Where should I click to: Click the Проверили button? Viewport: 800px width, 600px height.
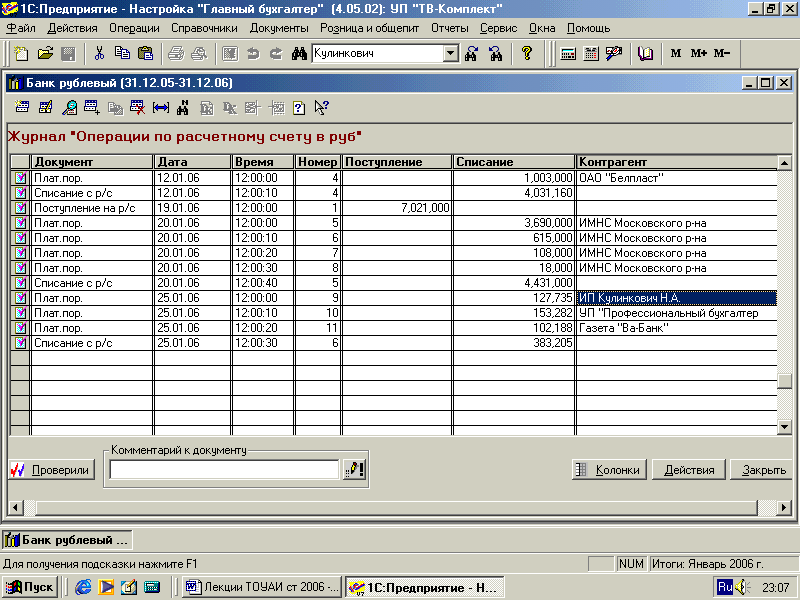point(52,470)
